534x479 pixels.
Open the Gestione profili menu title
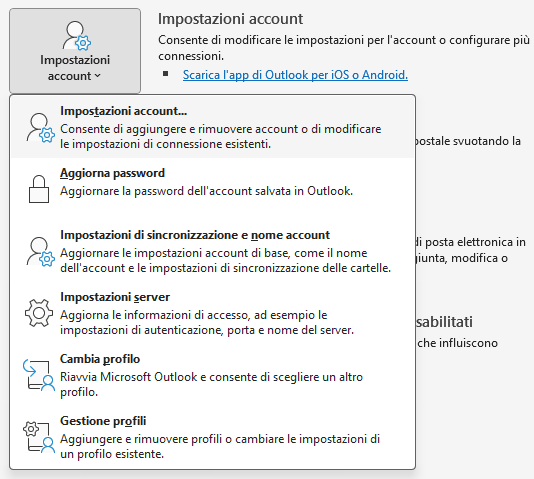pyautogui.click(x=103, y=421)
